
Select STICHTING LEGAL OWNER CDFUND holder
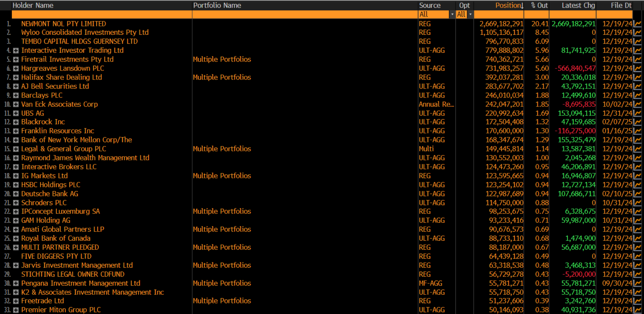pos(73,275)
